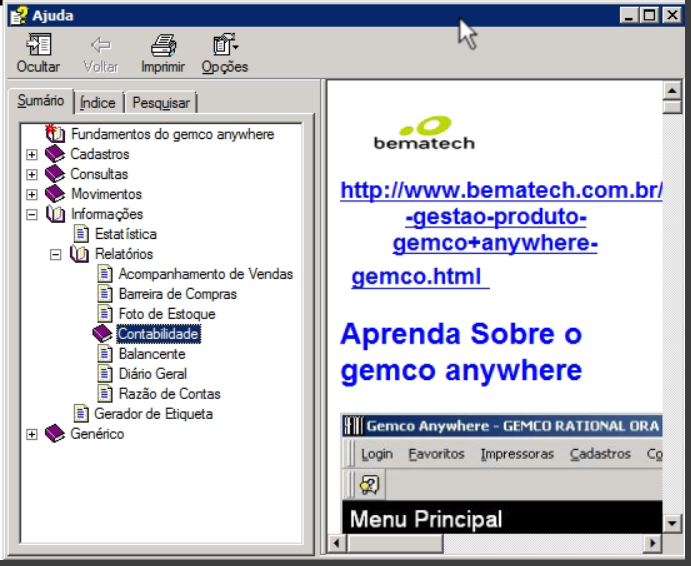This screenshot has width=691, height=566.
Task: Click the Barreira de Compras page icon
Action: click(104, 294)
